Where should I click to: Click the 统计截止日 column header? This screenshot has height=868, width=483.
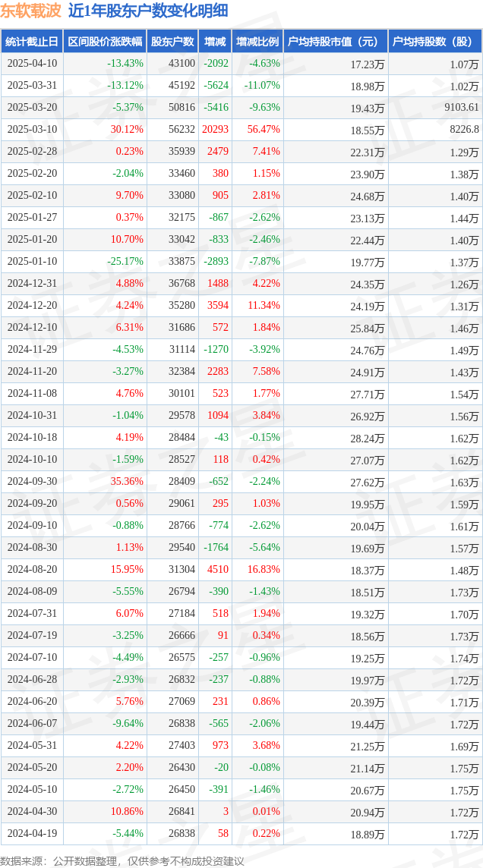click(x=32, y=41)
